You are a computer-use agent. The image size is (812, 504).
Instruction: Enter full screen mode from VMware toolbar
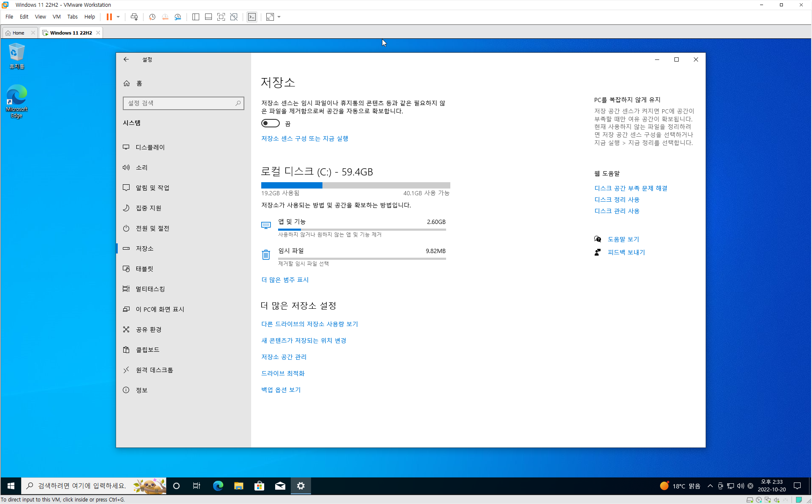point(221,17)
